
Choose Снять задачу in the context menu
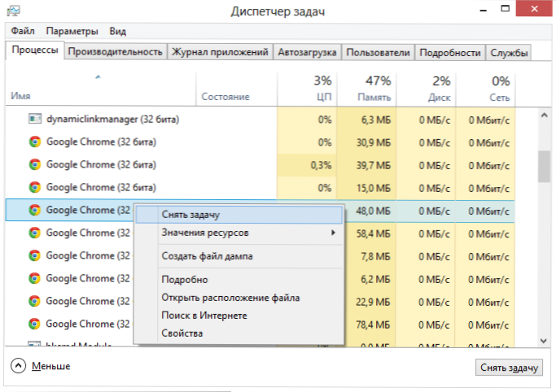(239, 215)
